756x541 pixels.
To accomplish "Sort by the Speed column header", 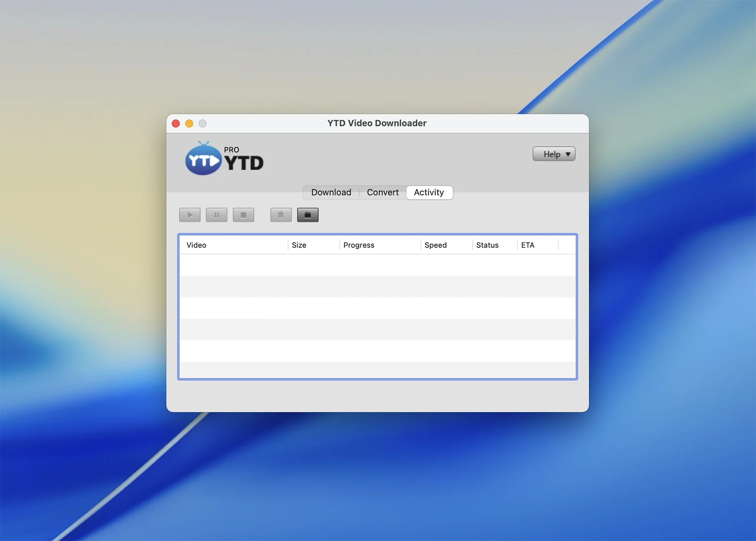I will [435, 245].
